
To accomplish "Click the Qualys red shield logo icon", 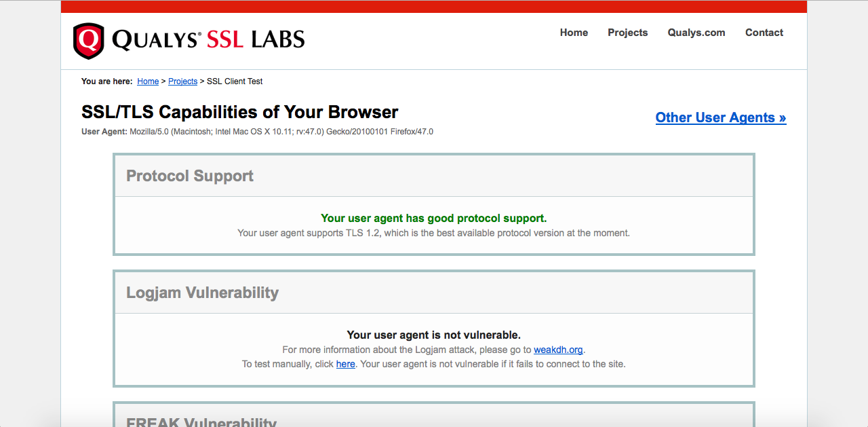I will point(89,41).
